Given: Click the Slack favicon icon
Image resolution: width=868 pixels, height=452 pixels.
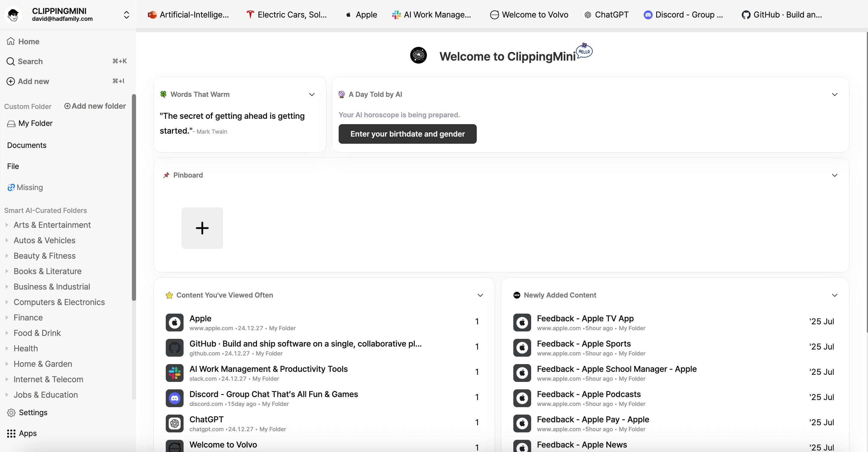Looking at the screenshot, I should click(x=175, y=373).
